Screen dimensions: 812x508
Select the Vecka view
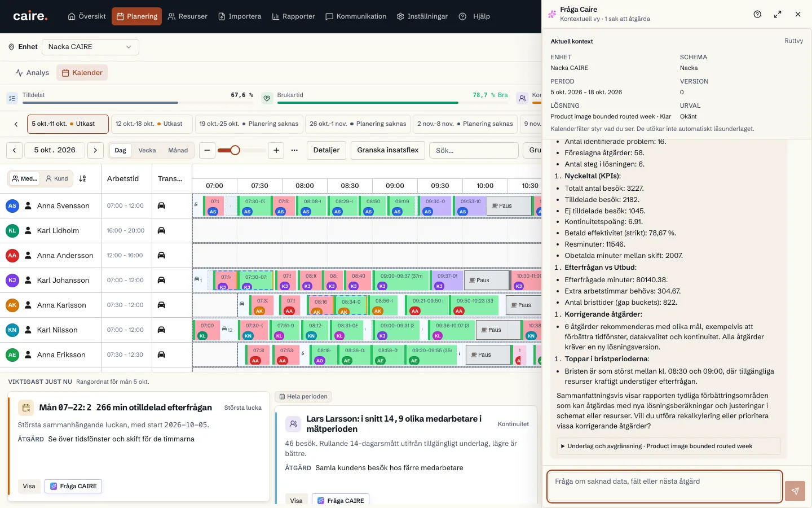tap(147, 150)
